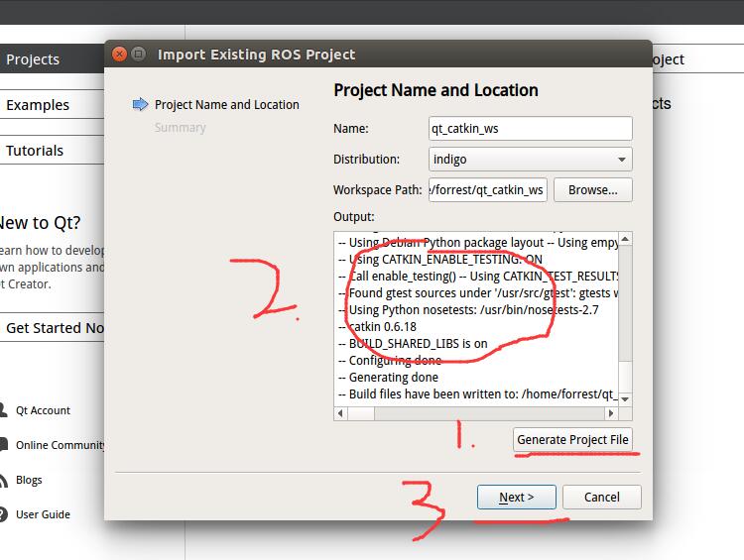Click the 'catkin 0.6.18' output line
The height and width of the screenshot is (560, 744).
tap(377, 327)
